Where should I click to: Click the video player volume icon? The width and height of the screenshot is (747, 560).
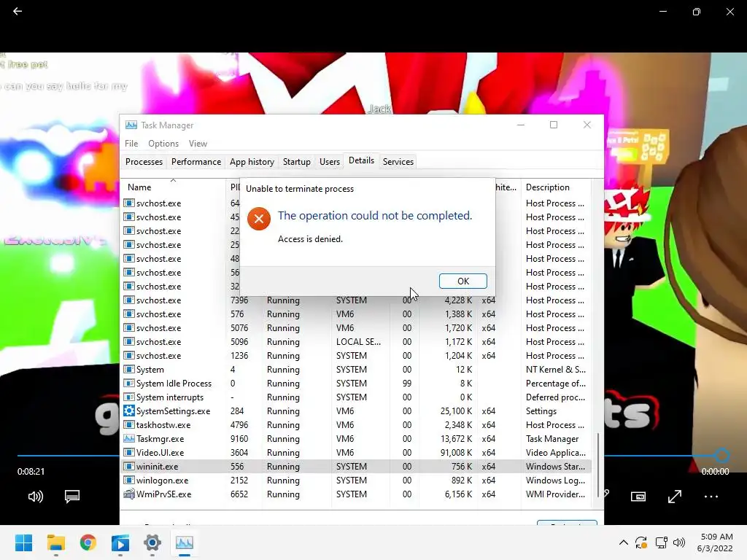point(36,497)
